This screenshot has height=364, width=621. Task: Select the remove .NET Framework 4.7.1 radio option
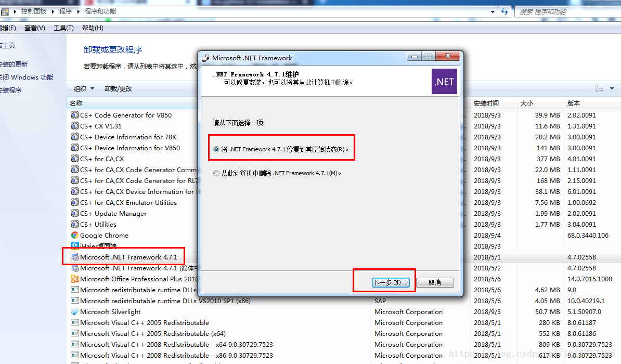pyautogui.click(x=216, y=173)
